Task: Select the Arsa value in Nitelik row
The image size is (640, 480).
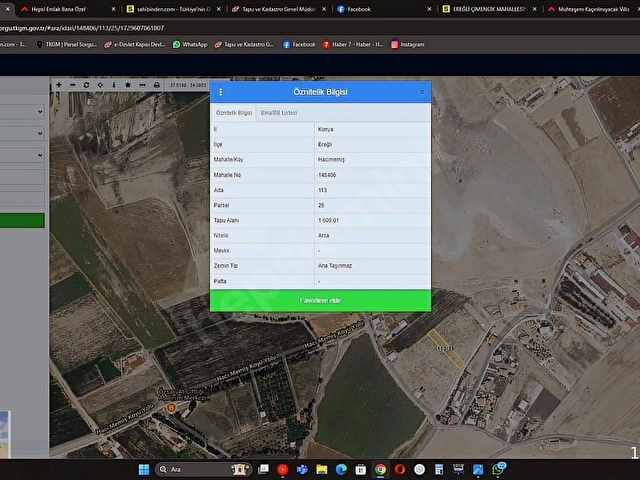Action: coord(323,236)
